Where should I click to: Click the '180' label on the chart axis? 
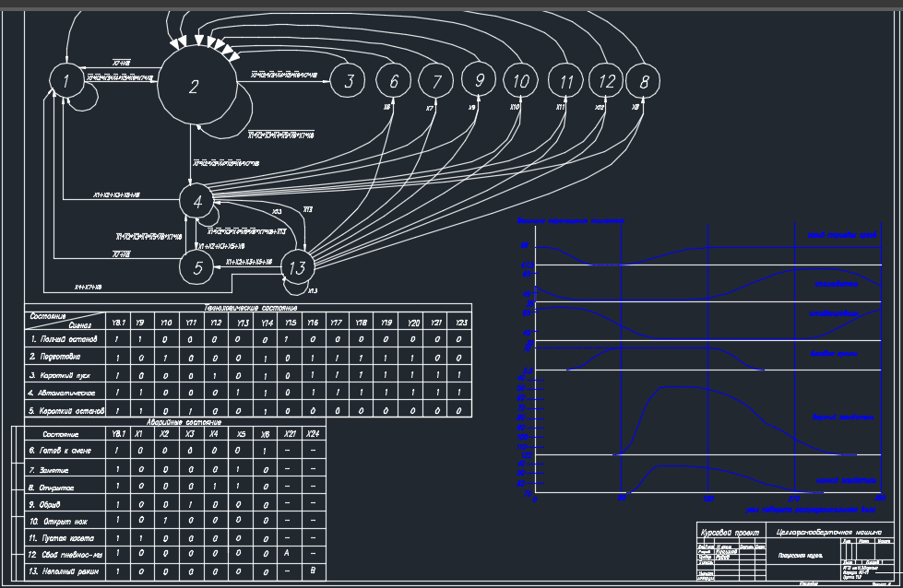click(707, 498)
